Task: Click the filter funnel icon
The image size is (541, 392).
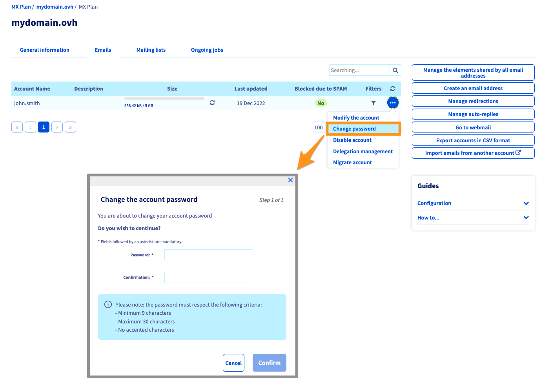Action: tap(373, 103)
